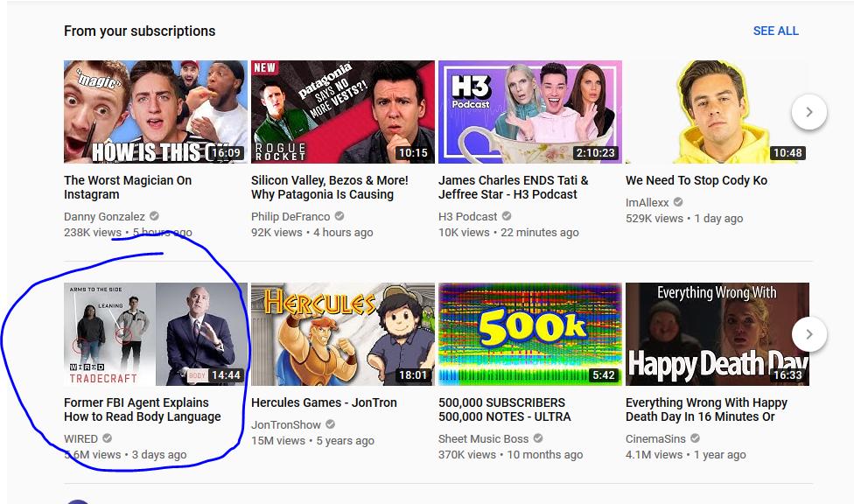The height and width of the screenshot is (504, 854).
Task: Open the Happy Death Day thumbnail
Action: [x=717, y=334]
